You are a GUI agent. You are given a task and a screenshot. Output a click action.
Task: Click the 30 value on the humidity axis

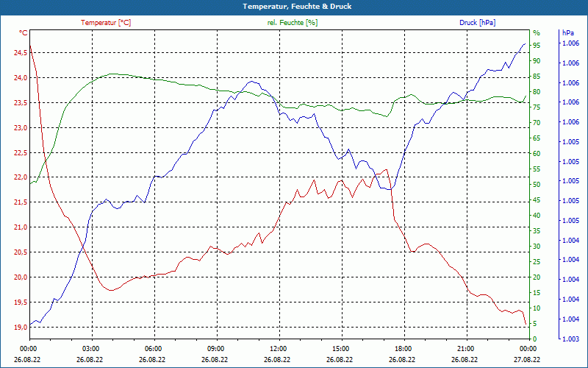[x=537, y=247]
